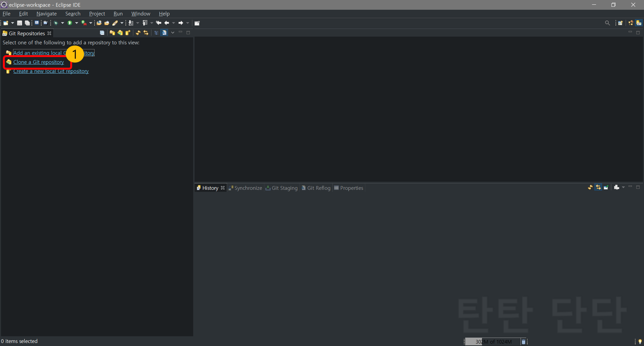The image size is (644, 346).
Task: Open the Terminal/console icon in main toolbar
Action: 36,23
